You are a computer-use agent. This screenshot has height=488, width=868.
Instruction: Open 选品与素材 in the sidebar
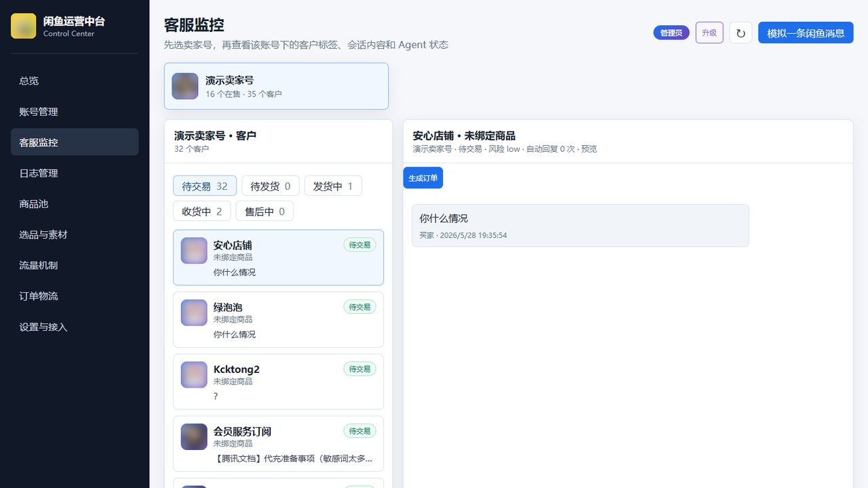(75, 235)
